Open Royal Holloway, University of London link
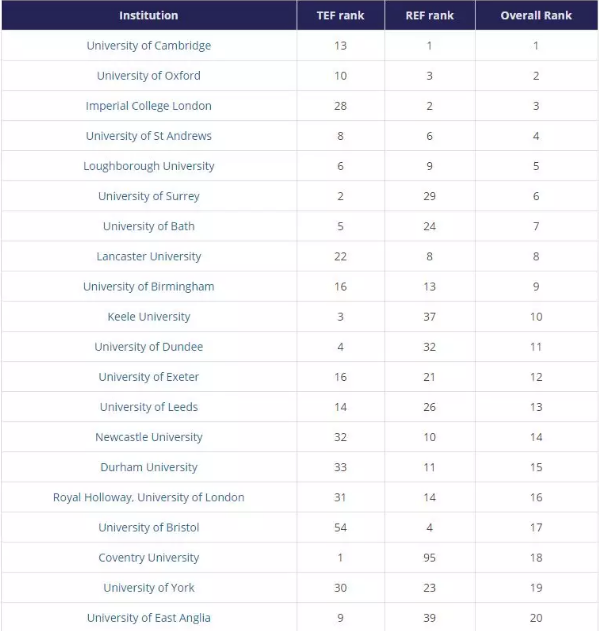599x631 pixels. click(149, 497)
